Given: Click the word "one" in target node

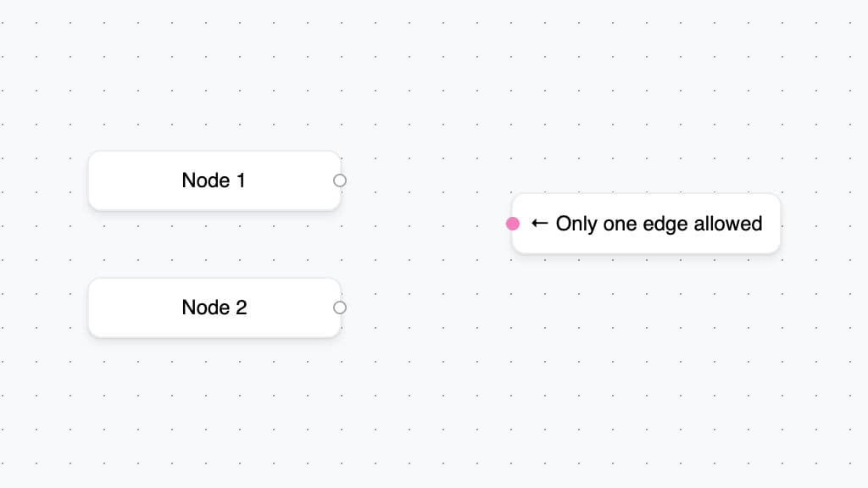Looking at the screenshot, I should [620, 224].
